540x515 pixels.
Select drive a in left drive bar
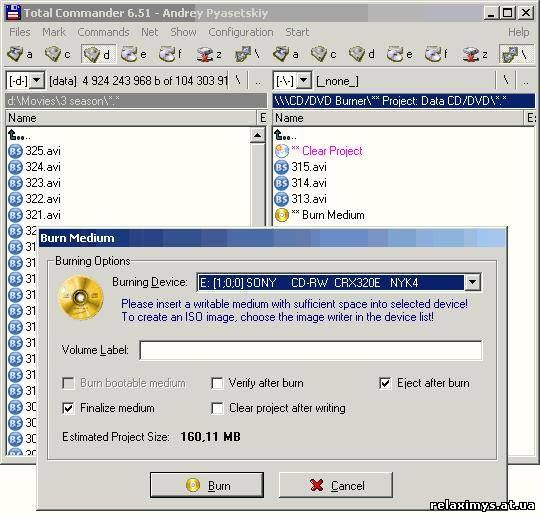coord(20,54)
